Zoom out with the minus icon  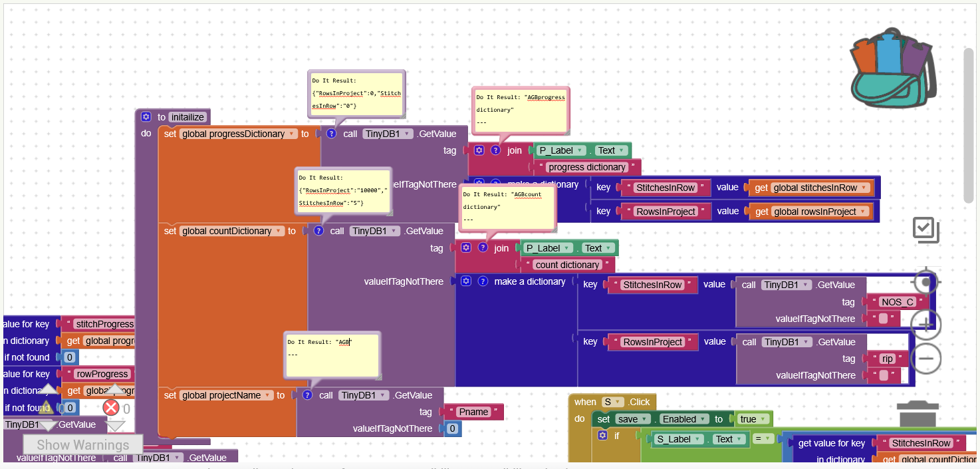pos(925,359)
